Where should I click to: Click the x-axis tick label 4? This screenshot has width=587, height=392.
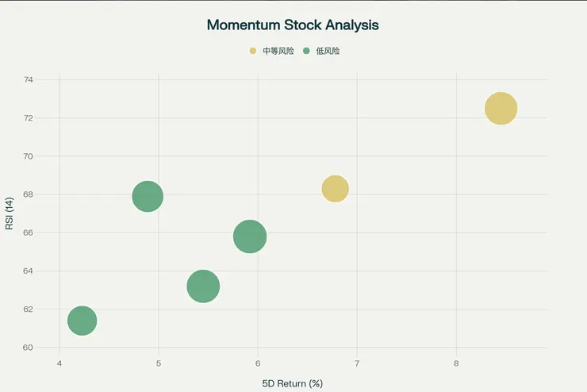[x=59, y=363]
